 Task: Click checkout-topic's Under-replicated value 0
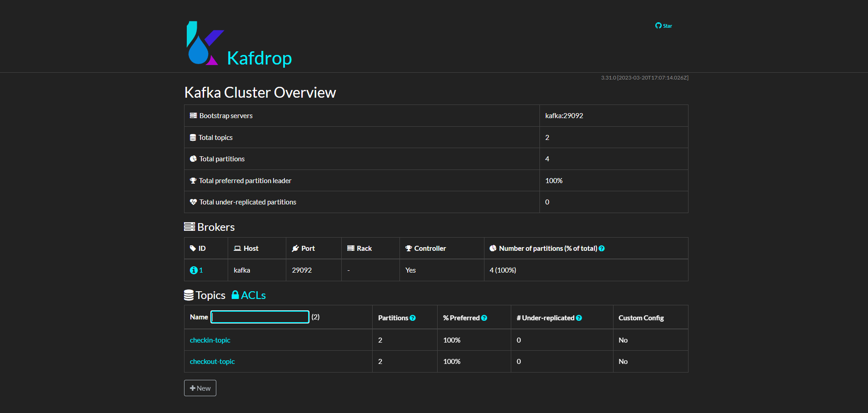(x=519, y=362)
